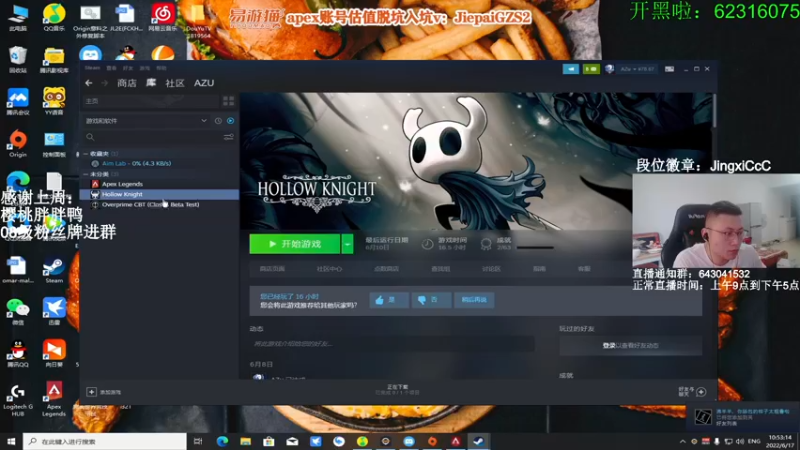
Task: Open the 商店页面 link
Action: (272, 269)
